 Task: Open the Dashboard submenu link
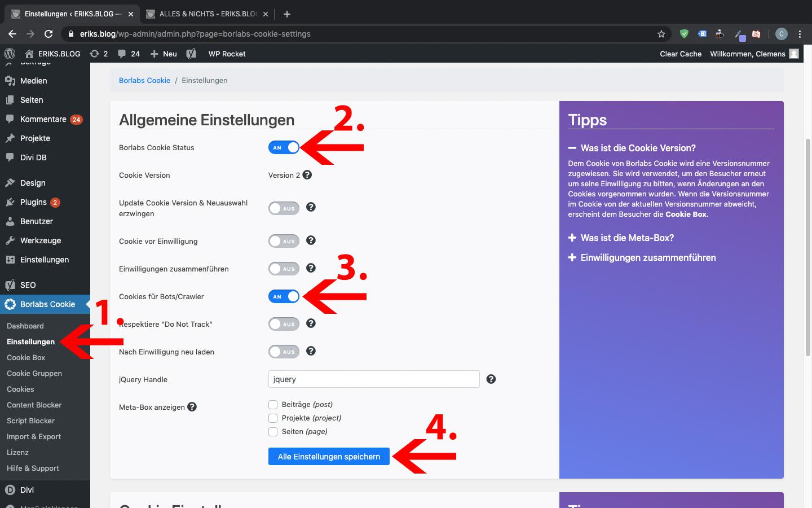[x=25, y=326]
